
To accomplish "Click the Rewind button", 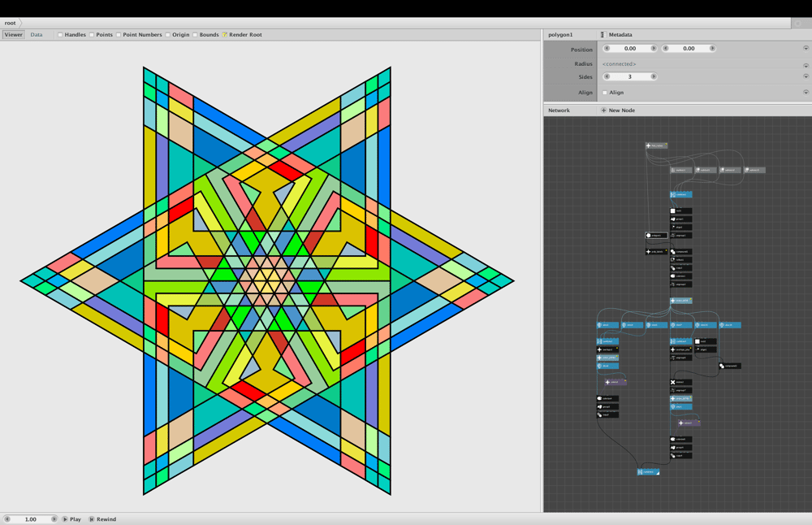I will coord(102,518).
